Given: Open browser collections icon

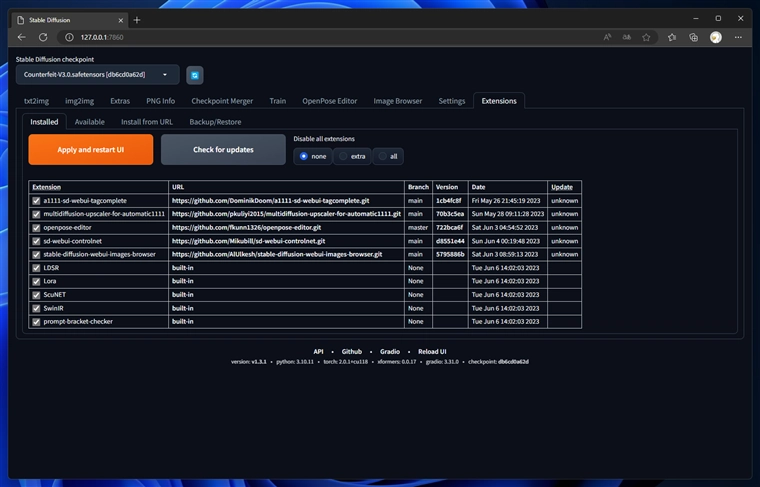Looking at the screenshot, I should pos(694,37).
